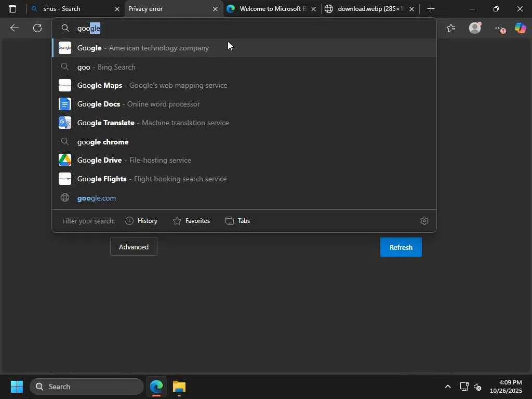
Task: Open address bar suggestion settings gear
Action: (424, 221)
